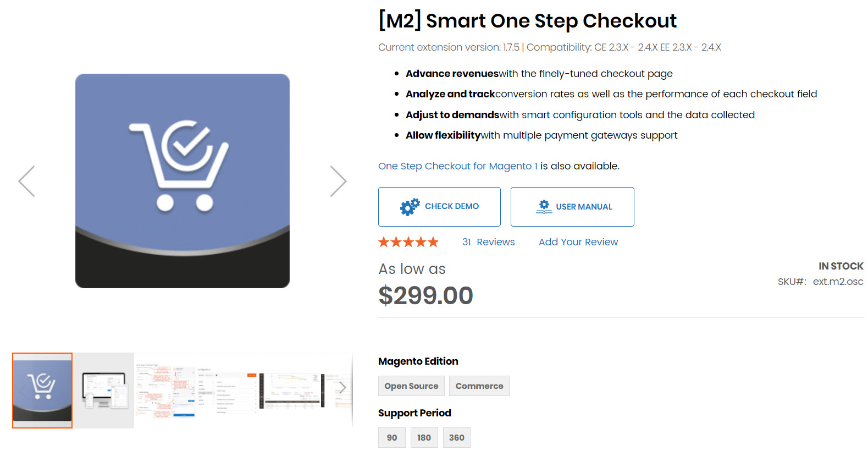This screenshot has height=456, width=868.
Task: Click the left arrow to view previous image
Action: point(26,181)
